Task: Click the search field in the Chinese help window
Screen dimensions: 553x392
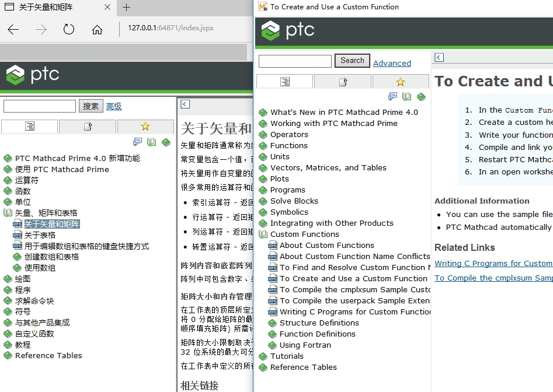Action: point(40,106)
